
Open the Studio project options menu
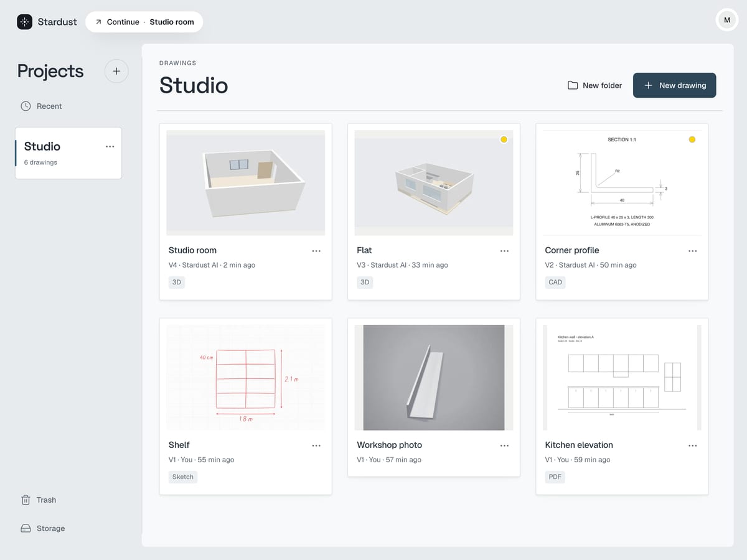110,146
